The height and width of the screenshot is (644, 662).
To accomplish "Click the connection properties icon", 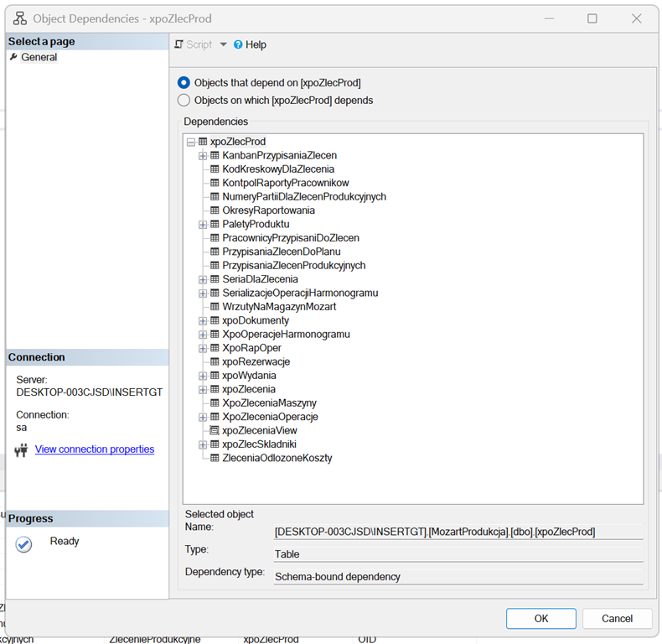I will [22, 450].
